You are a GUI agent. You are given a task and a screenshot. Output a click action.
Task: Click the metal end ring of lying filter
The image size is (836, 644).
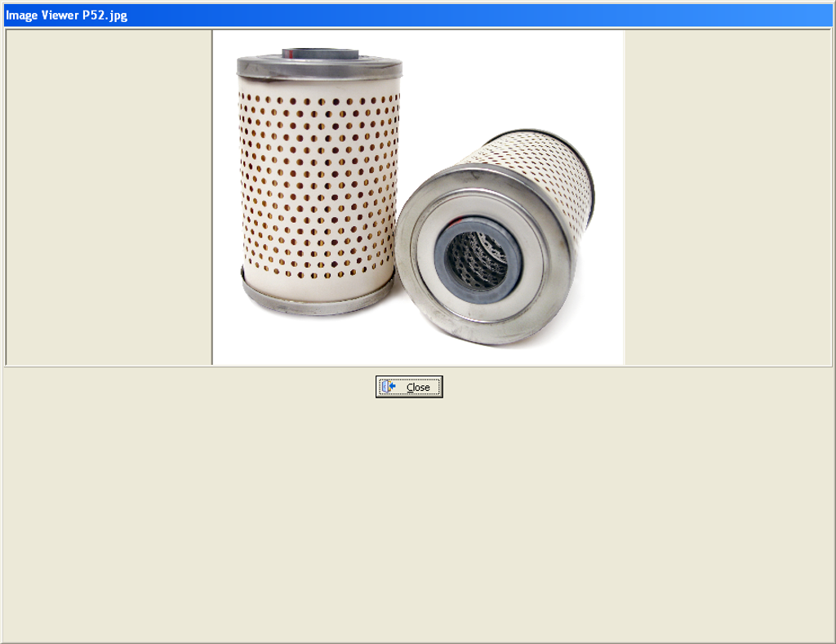tap(490, 325)
